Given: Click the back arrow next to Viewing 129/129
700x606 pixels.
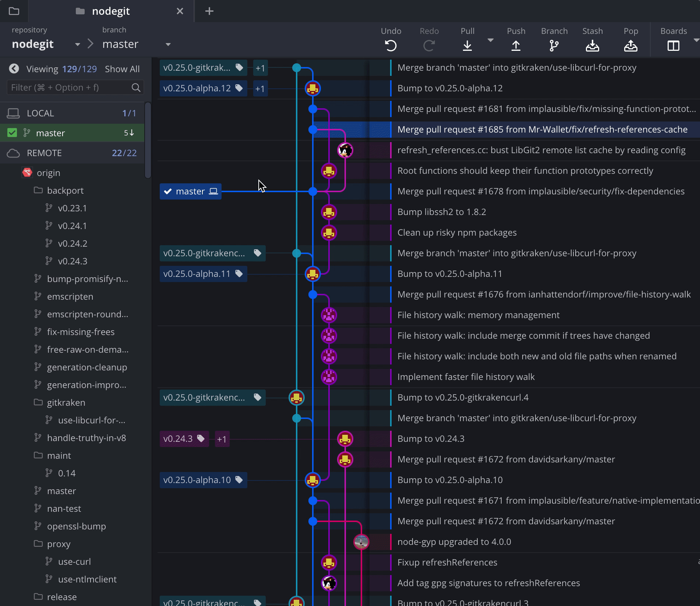Looking at the screenshot, I should click(x=14, y=68).
